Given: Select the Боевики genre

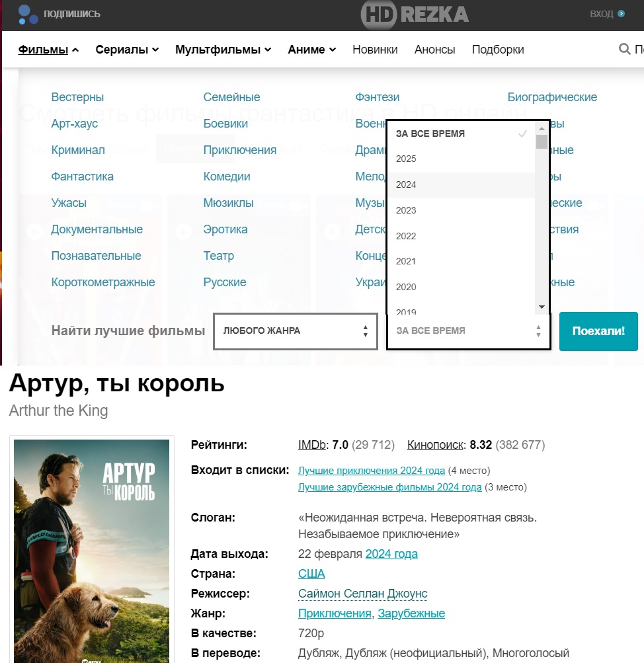Looking at the screenshot, I should coord(225,124).
